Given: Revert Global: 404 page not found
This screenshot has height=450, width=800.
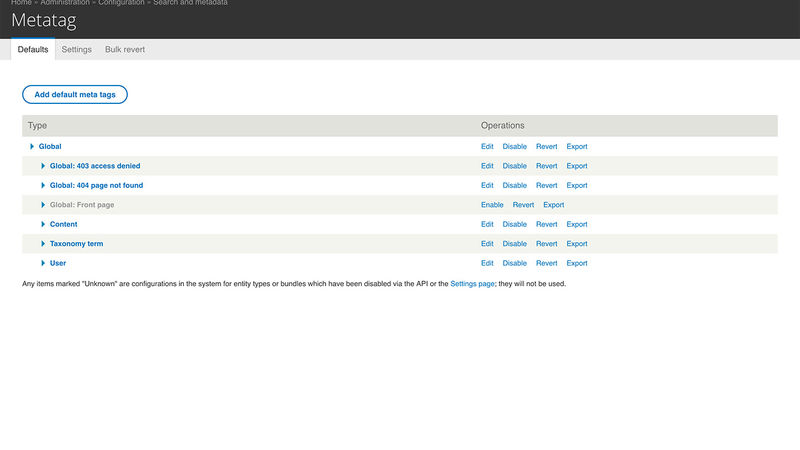Looking at the screenshot, I should (546, 185).
